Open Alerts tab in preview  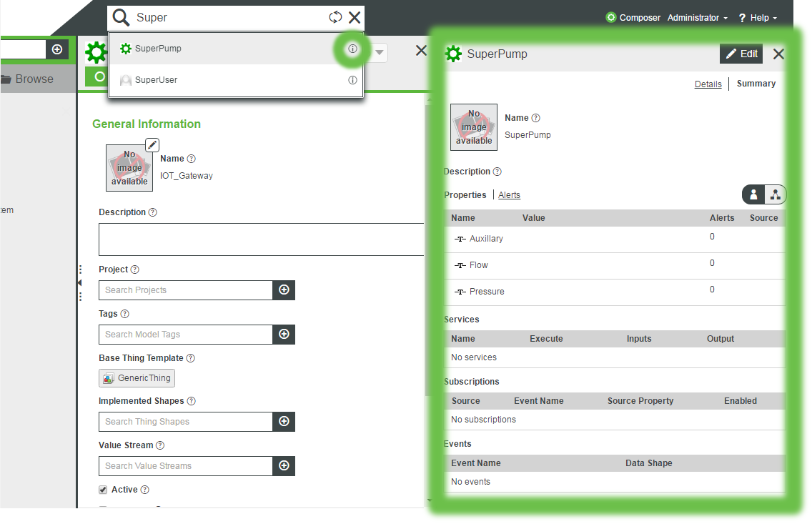click(509, 195)
